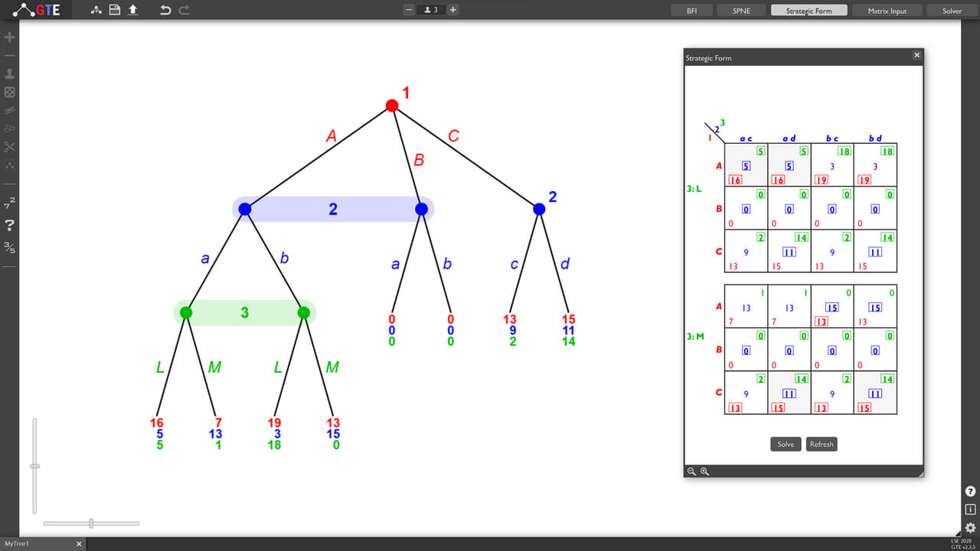Zoom in the strategic form matrix
Viewport: 980px width, 551px height.
click(x=704, y=471)
